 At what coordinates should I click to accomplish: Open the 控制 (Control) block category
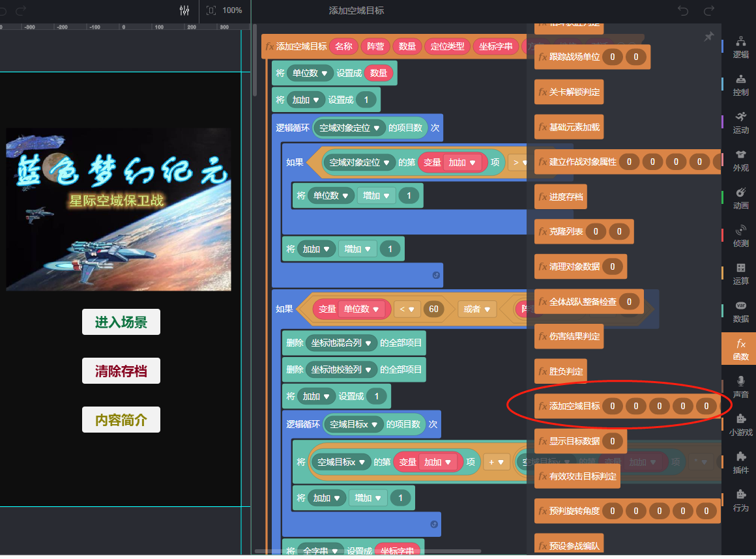point(740,85)
